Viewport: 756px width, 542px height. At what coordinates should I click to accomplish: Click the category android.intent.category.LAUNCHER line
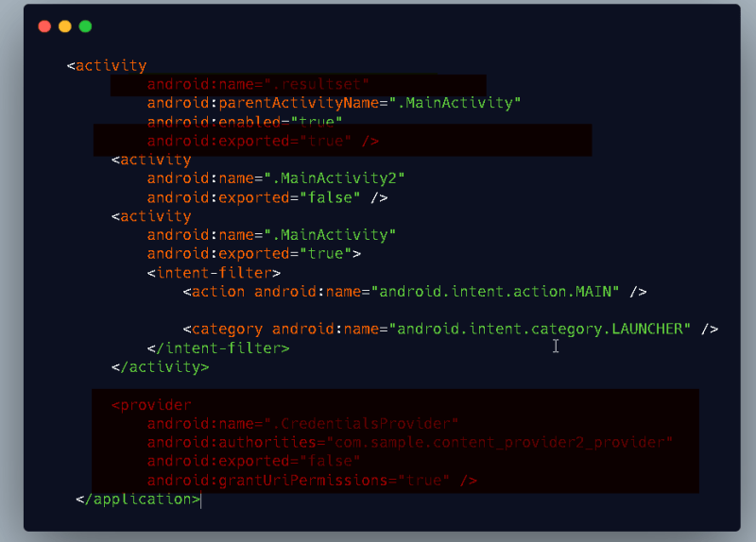tap(451, 329)
